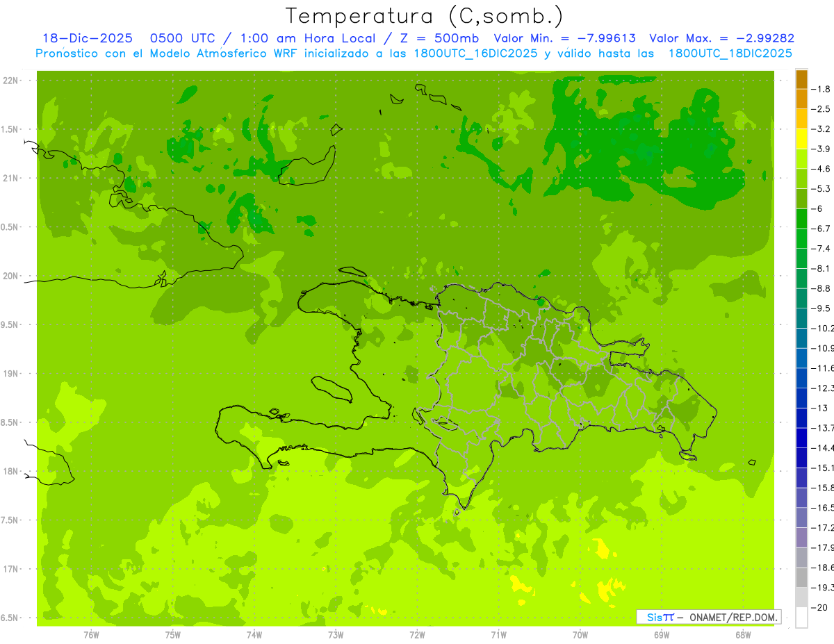
Task: Click the "74W" longitude axis label
Action: pos(254,635)
